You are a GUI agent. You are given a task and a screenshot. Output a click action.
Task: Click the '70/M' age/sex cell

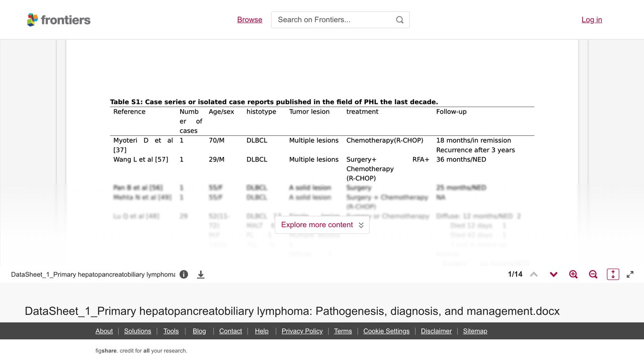(x=217, y=140)
